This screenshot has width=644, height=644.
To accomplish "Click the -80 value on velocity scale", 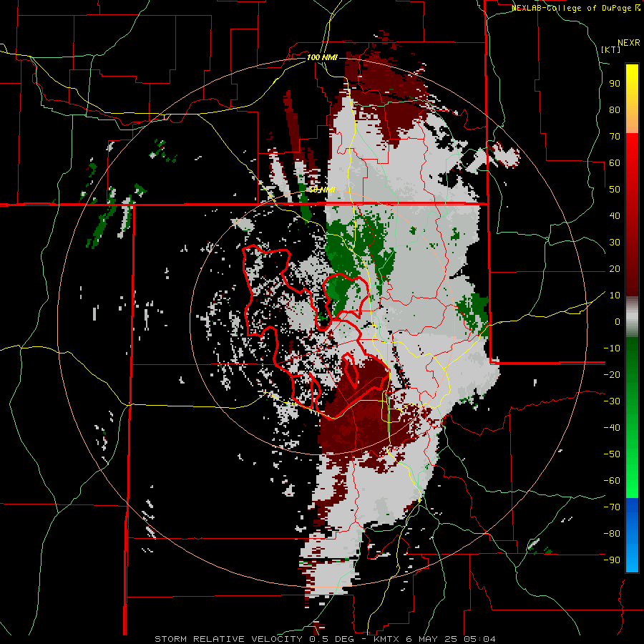I will coord(612,534).
